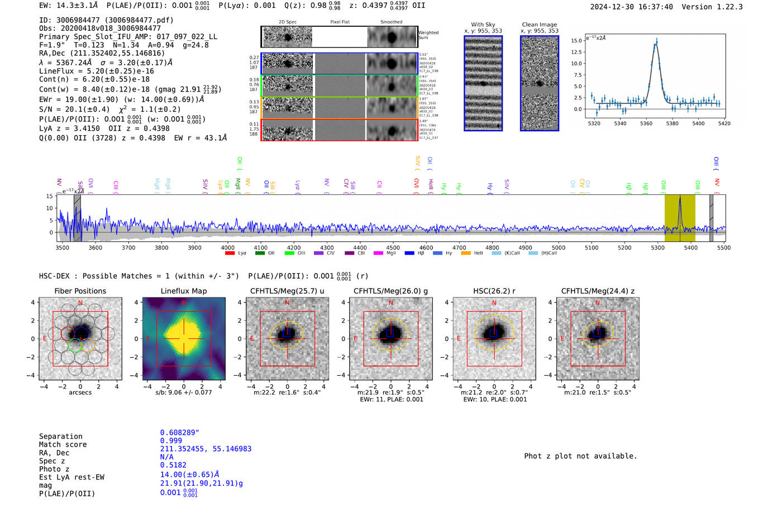Select the dark green OII legend swatch
This screenshot has height=532, width=782.
tap(259, 253)
